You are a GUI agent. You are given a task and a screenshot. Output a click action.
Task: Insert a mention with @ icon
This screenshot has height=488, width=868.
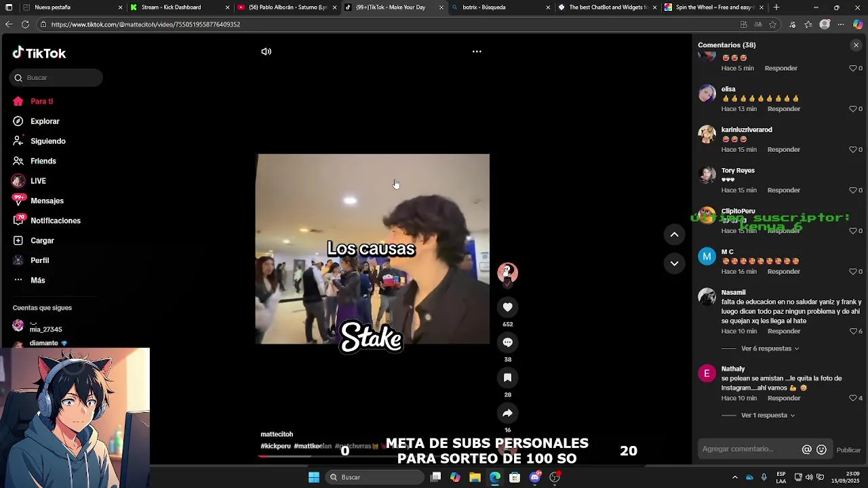point(807,449)
